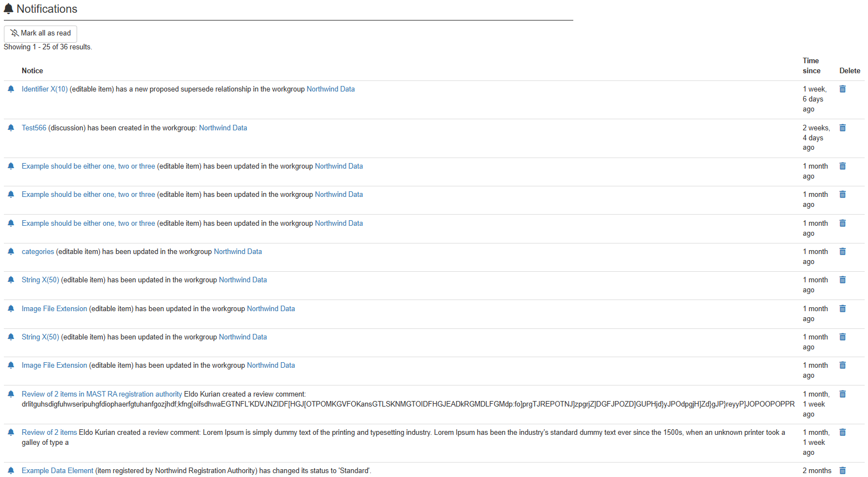The height and width of the screenshot is (477, 868).
Task: Delete the Identifier X(10) notification via trash icon
Action: coord(842,89)
